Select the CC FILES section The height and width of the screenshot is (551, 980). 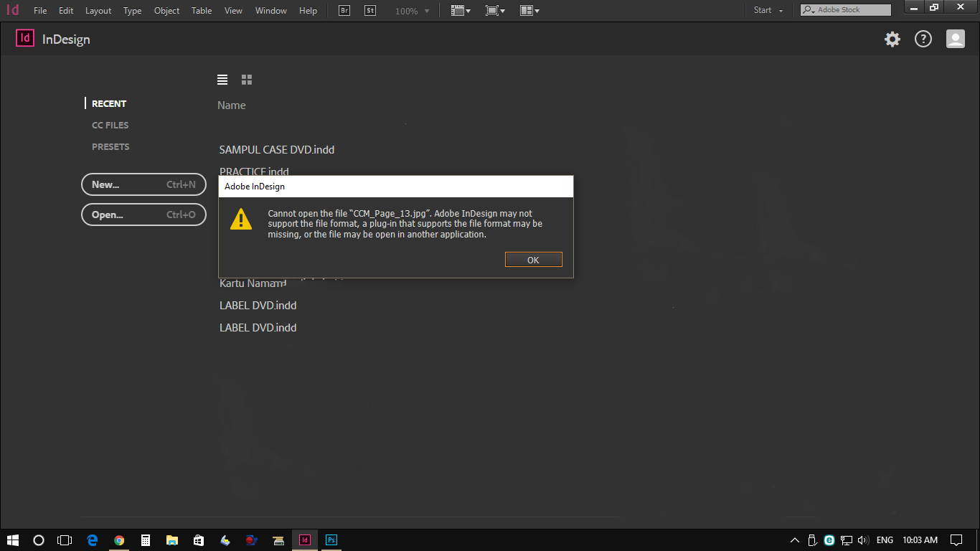click(x=110, y=125)
